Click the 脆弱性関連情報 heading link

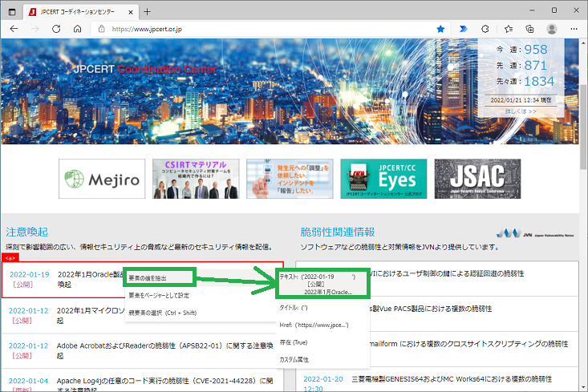338,232
